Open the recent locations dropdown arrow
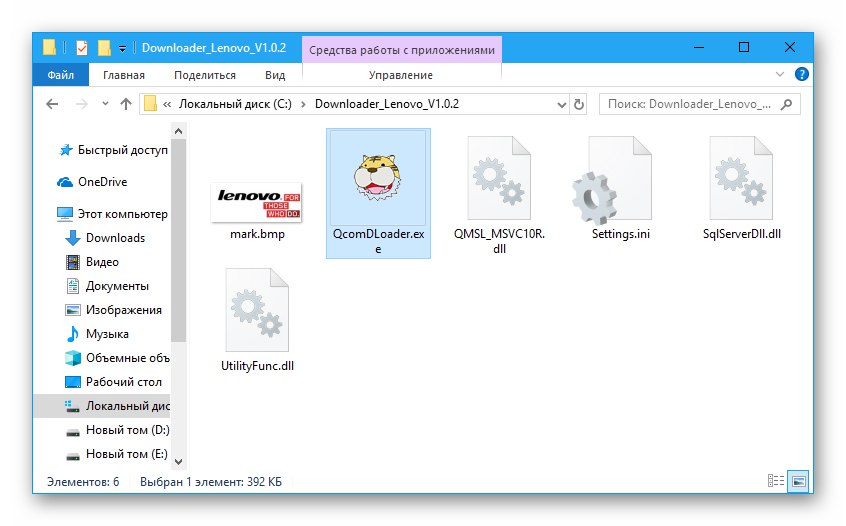Viewport: 846px width, 526px height. [105, 104]
